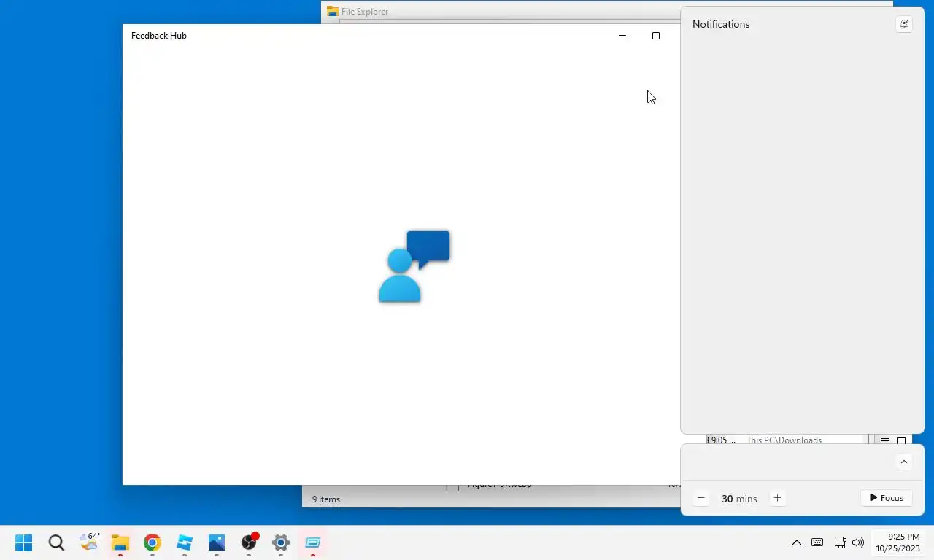Start a Focus session
The height and width of the screenshot is (560, 934).
pos(887,498)
